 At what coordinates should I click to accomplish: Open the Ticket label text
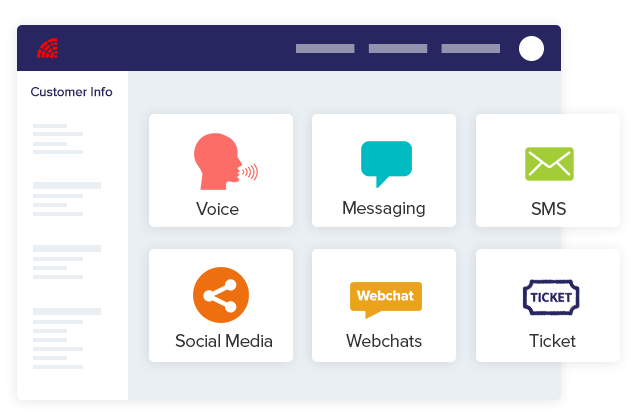tap(552, 341)
